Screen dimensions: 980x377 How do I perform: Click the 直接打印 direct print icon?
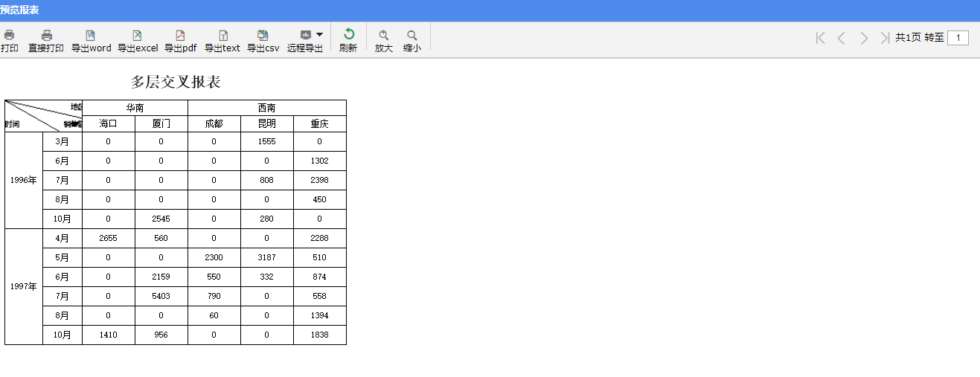pyautogui.click(x=46, y=35)
